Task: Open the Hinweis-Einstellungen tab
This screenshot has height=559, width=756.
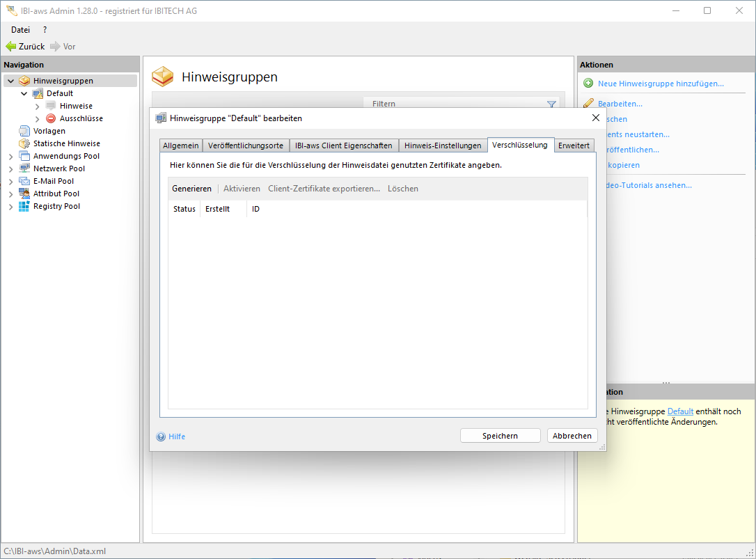Action: 443,145
